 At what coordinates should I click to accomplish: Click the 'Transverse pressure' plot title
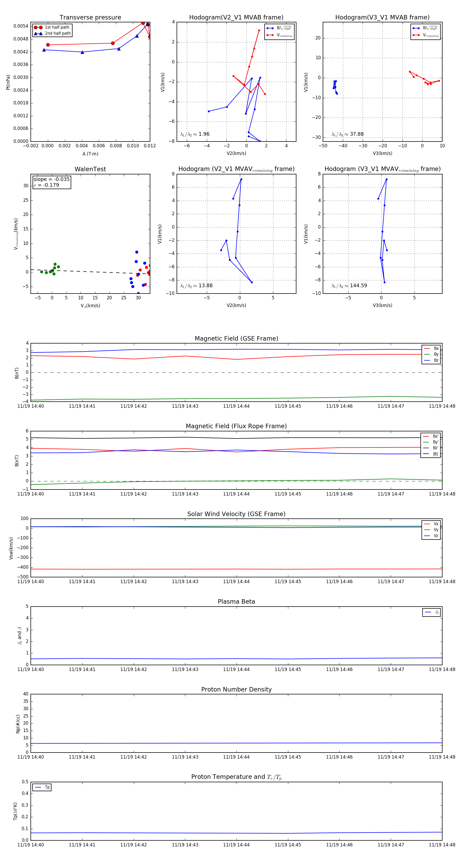click(x=90, y=18)
